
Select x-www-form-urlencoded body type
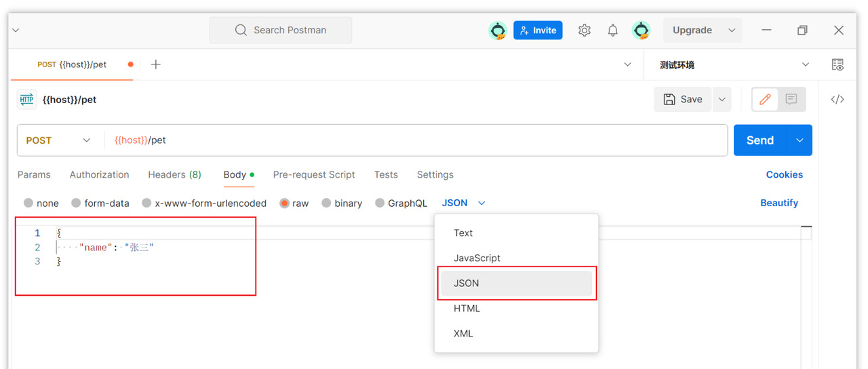[x=146, y=203]
